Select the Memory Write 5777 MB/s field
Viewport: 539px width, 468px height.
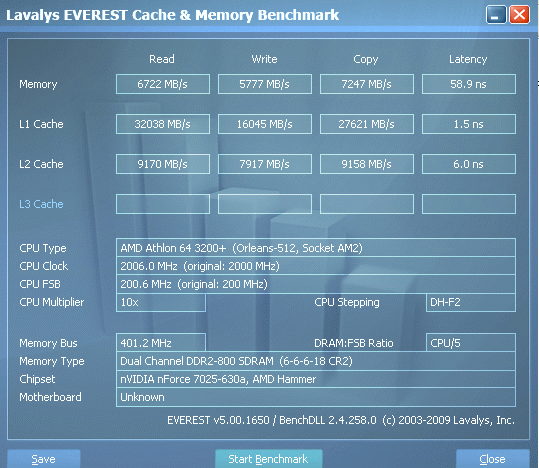[265, 84]
